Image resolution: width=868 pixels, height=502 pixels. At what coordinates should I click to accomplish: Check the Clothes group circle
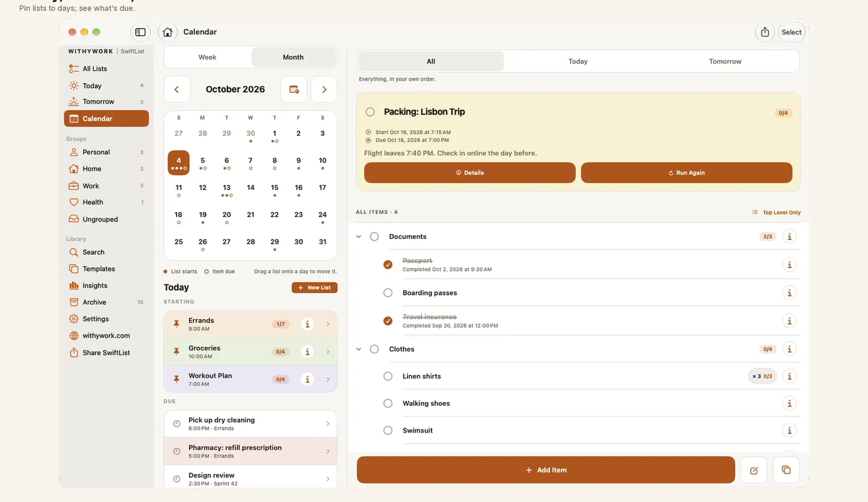coord(374,349)
